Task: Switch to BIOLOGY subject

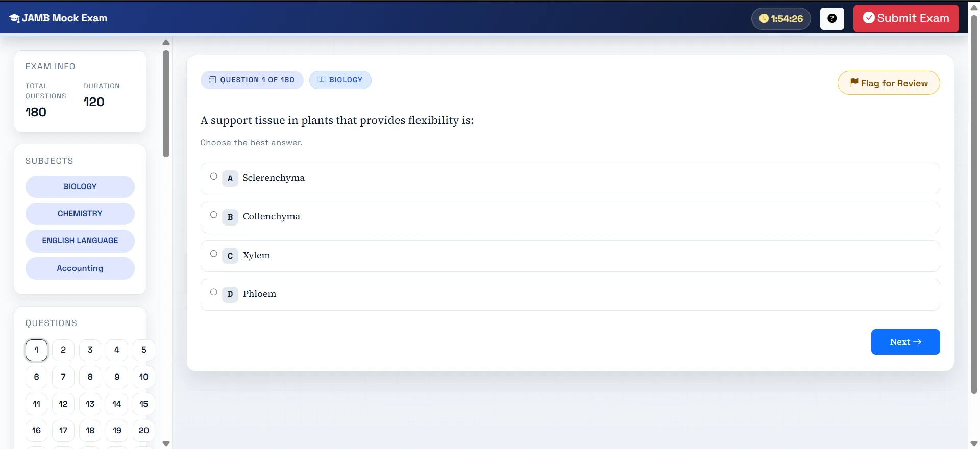Action: click(80, 187)
